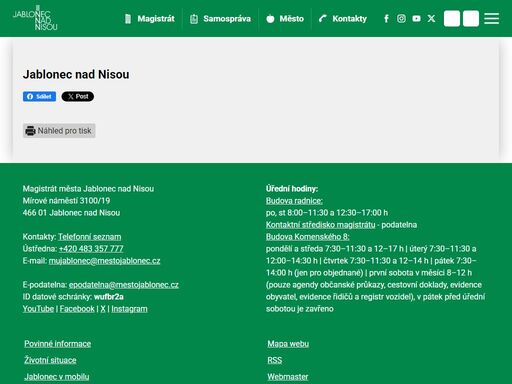Image resolution: width=512 pixels, height=384 pixels.
Task: Open Instagram icon in header
Action: coord(401,18)
